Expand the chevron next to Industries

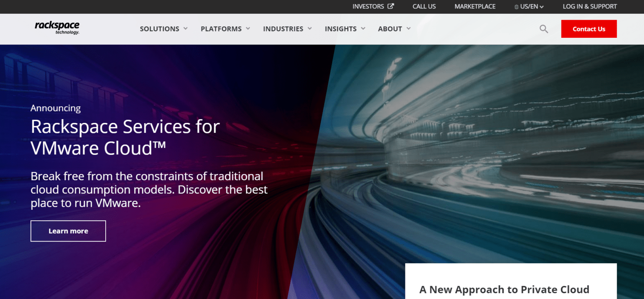point(310,29)
